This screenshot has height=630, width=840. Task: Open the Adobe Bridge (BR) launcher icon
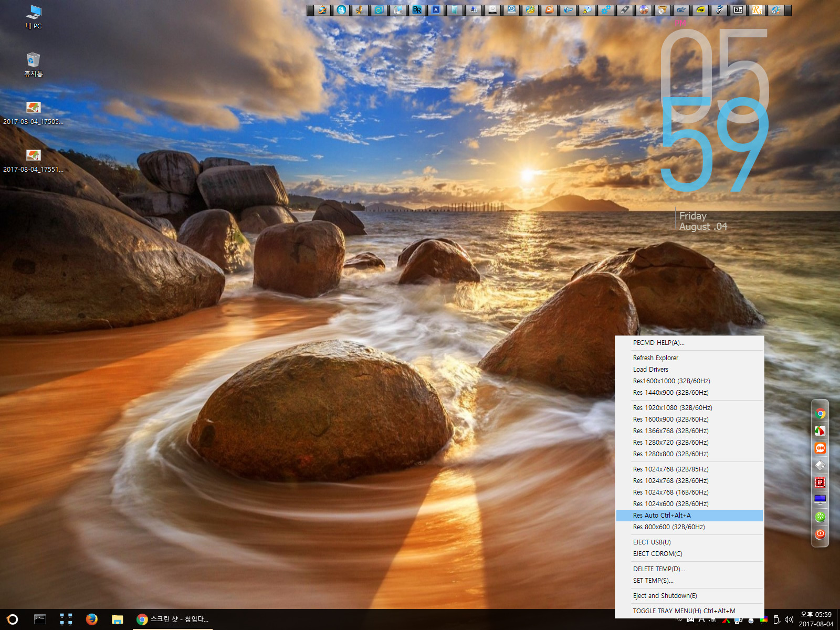417,10
